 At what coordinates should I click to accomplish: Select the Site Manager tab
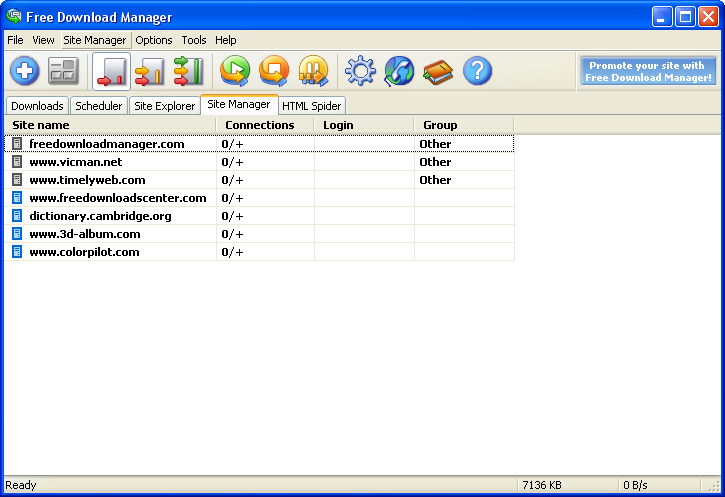point(239,104)
